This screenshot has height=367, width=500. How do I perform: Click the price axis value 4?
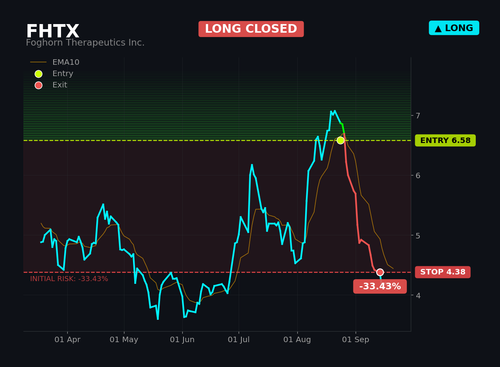tap(418, 295)
